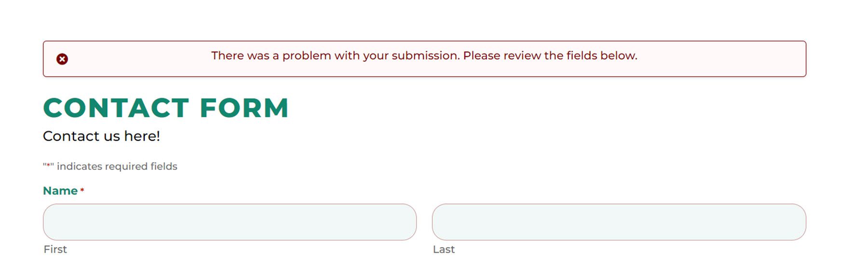Click the word CONTACT in the heading
Image resolution: width=868 pixels, height=258 pixels.
pyautogui.click(x=116, y=108)
